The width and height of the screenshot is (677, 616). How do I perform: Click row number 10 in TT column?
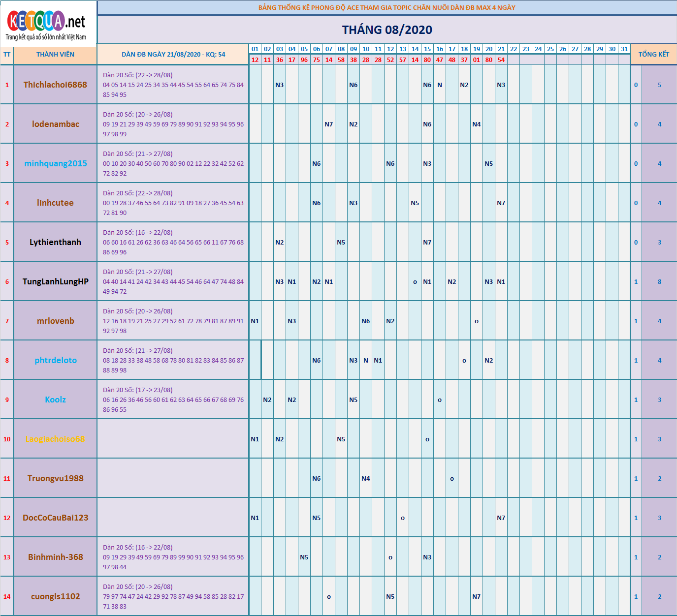click(7, 439)
